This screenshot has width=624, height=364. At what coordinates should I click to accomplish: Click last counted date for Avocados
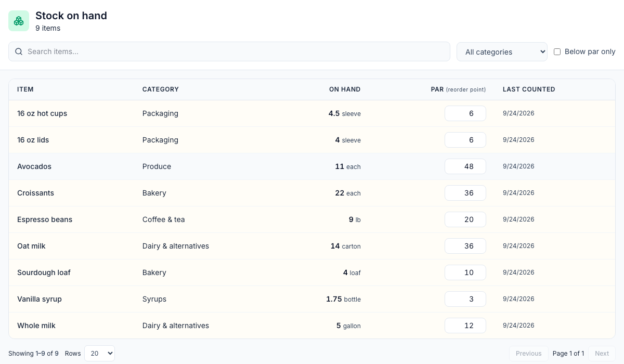click(x=518, y=166)
